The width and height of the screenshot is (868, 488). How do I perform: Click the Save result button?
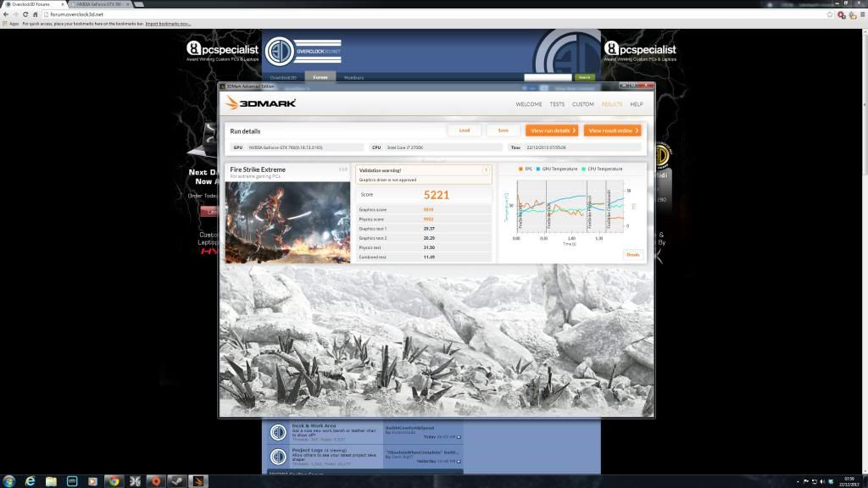point(503,130)
